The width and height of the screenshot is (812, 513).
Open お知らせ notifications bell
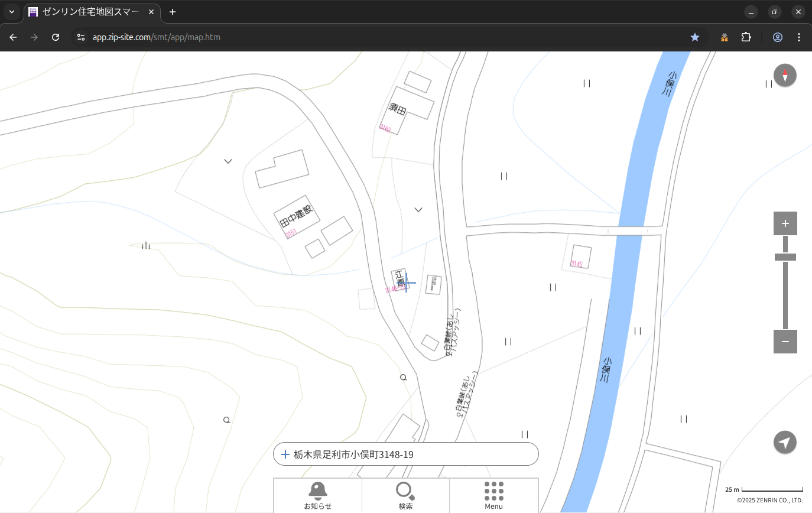317,495
